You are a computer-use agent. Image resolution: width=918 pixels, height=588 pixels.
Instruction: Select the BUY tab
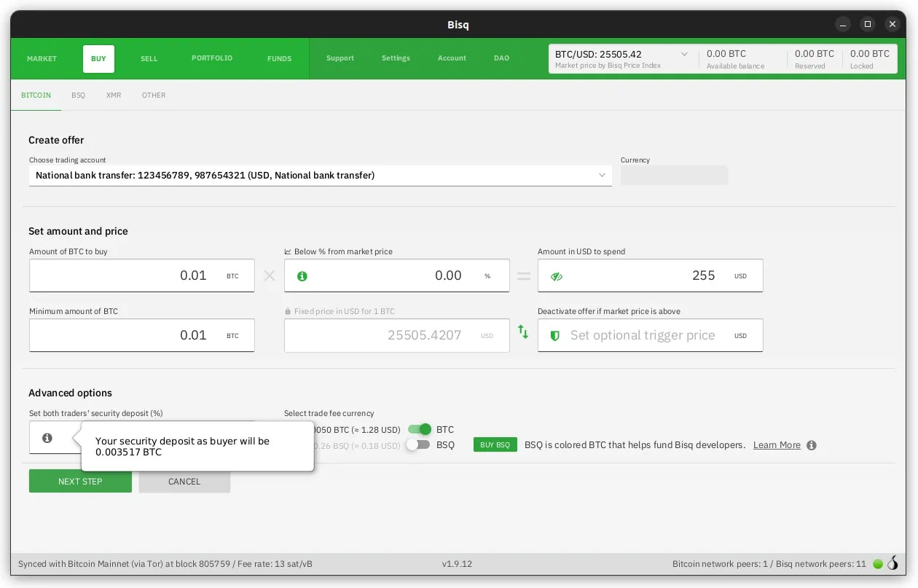pyautogui.click(x=98, y=58)
